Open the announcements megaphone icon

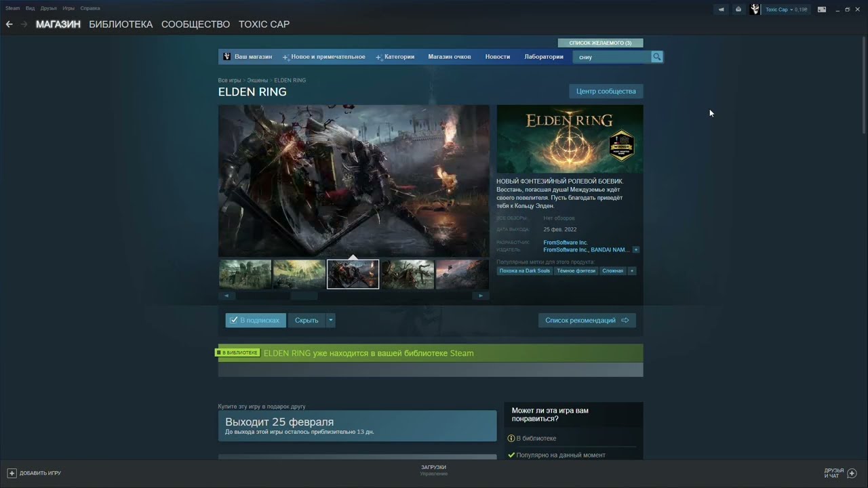[721, 9]
